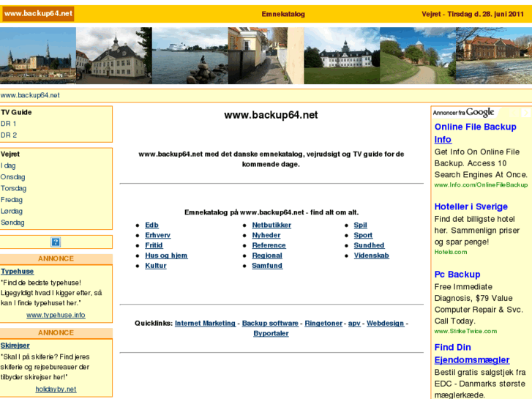The image size is (532, 399).
Task: Open DR 2 TV guide
Action: tap(9, 135)
